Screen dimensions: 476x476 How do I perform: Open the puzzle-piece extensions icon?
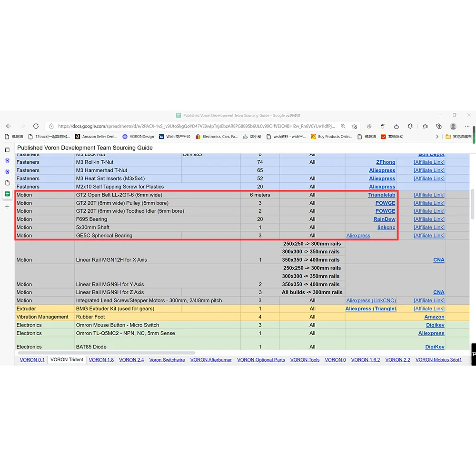(x=410, y=126)
